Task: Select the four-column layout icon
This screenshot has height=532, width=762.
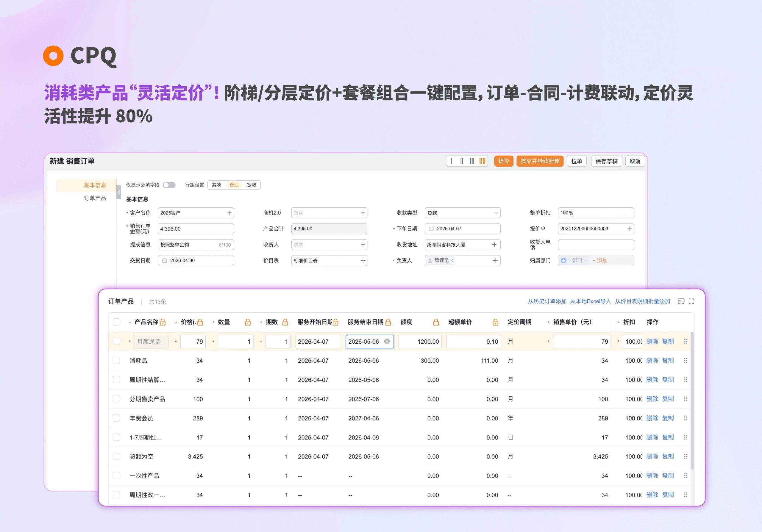Action: click(x=482, y=161)
